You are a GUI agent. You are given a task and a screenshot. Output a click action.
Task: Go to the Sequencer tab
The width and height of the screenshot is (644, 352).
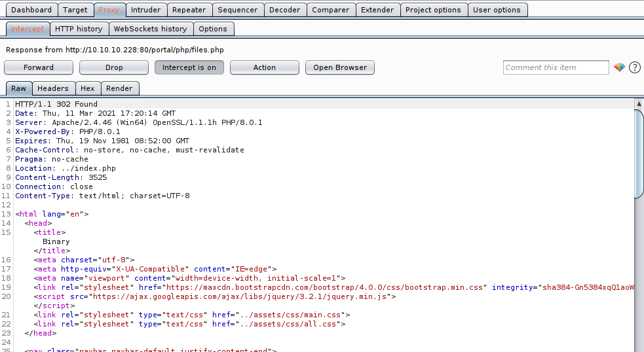click(237, 10)
